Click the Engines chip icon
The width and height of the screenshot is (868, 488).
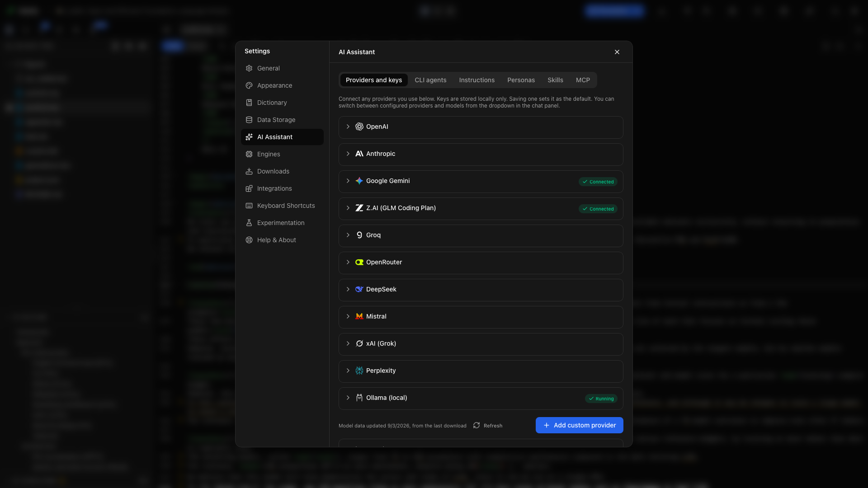tap(249, 154)
